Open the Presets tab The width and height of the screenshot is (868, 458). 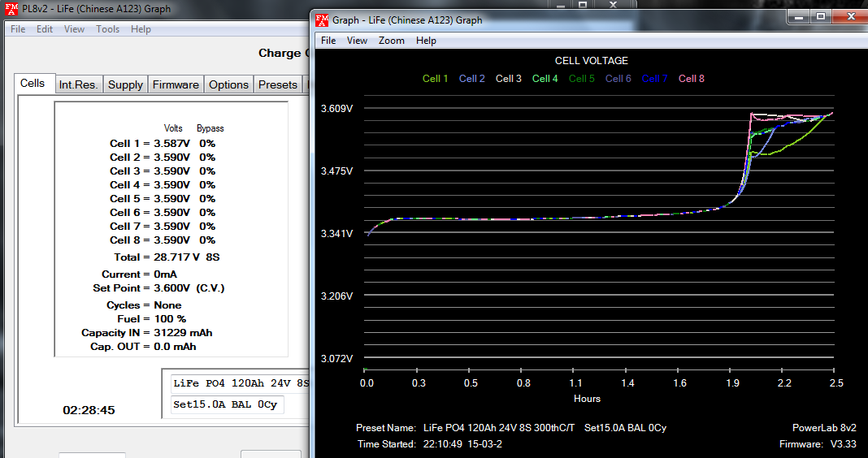click(x=277, y=84)
